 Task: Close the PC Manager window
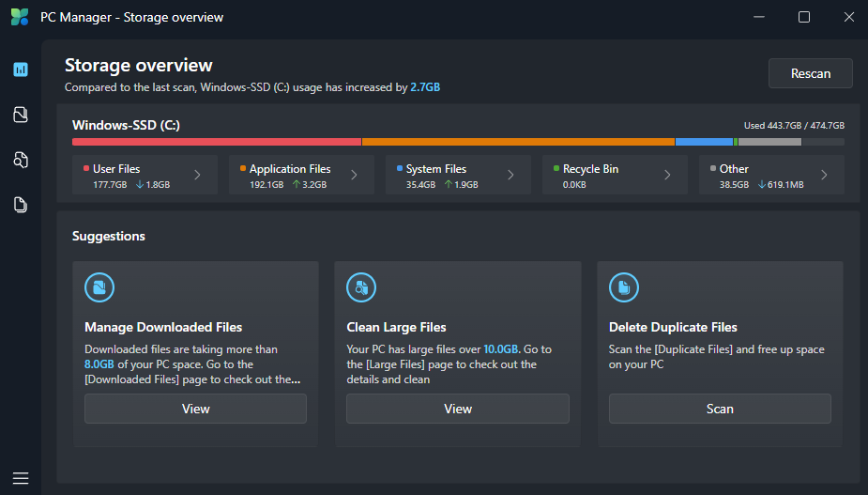point(848,17)
